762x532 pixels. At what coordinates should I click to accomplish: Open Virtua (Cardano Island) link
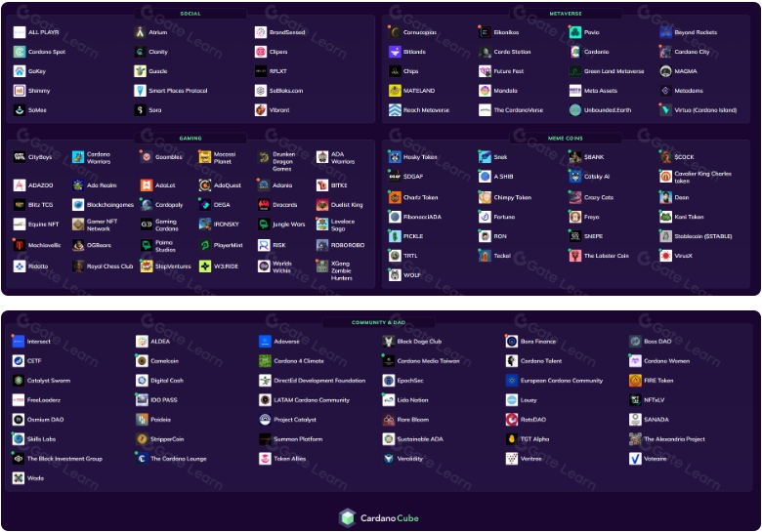(705, 109)
